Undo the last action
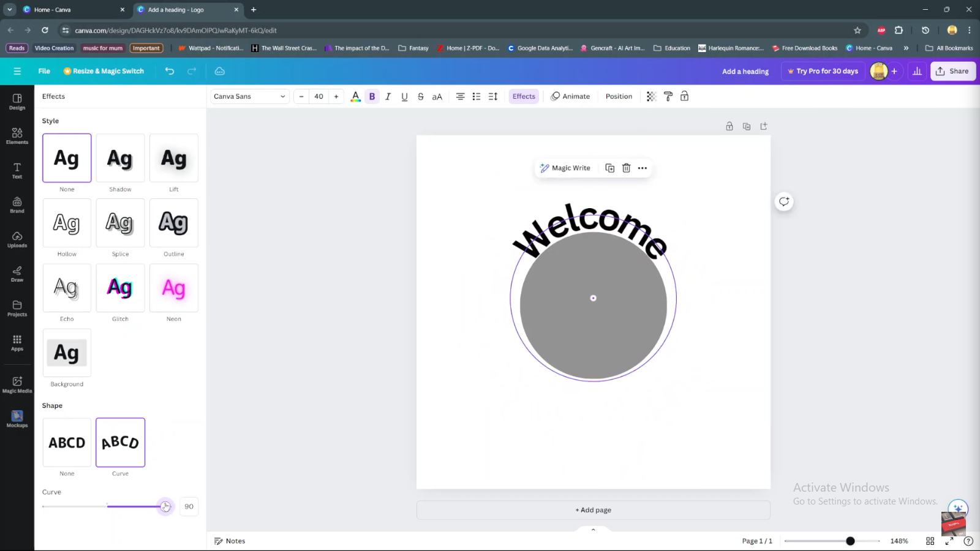Viewport: 980px width, 551px height. pos(170,71)
